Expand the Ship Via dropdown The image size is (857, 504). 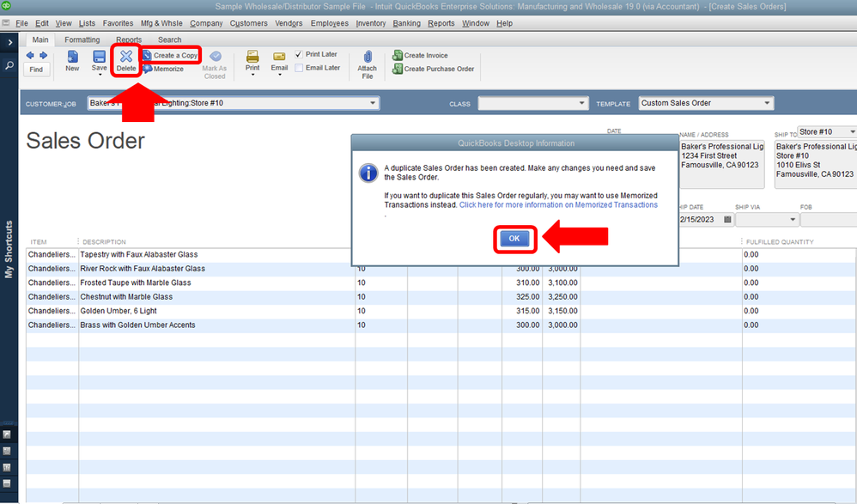(x=793, y=219)
